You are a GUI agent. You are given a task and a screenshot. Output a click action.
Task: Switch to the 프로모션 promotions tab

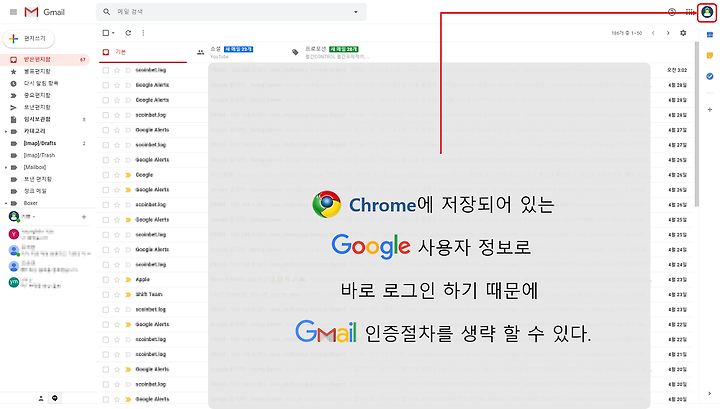point(334,52)
